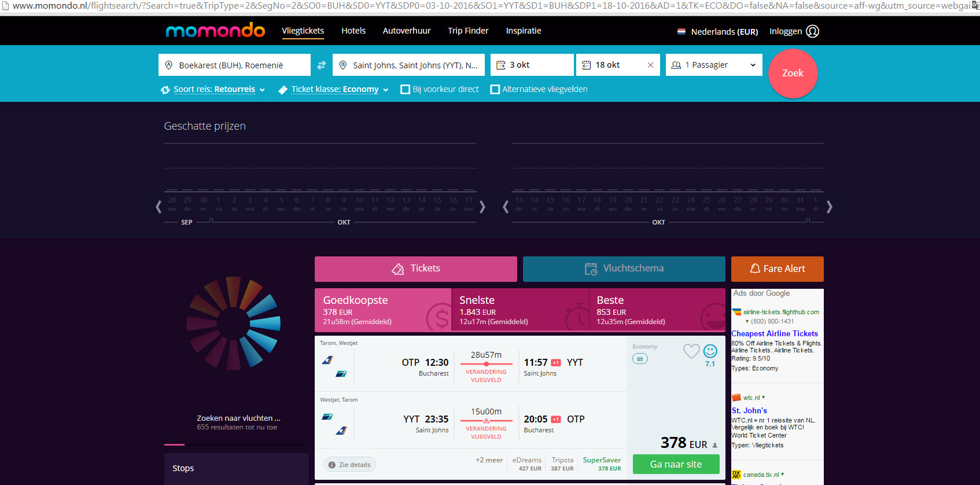Save the flight with the heart icon
This screenshot has height=485, width=980.
(x=691, y=351)
